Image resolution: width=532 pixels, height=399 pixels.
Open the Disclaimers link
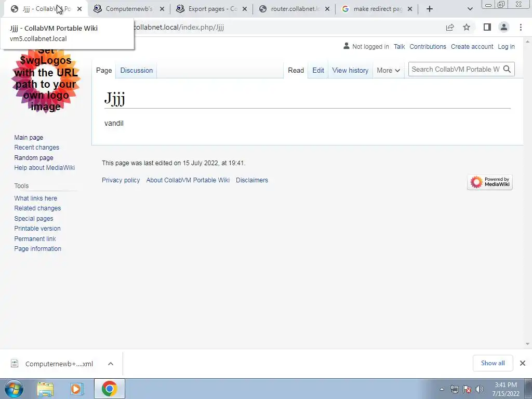pyautogui.click(x=252, y=180)
